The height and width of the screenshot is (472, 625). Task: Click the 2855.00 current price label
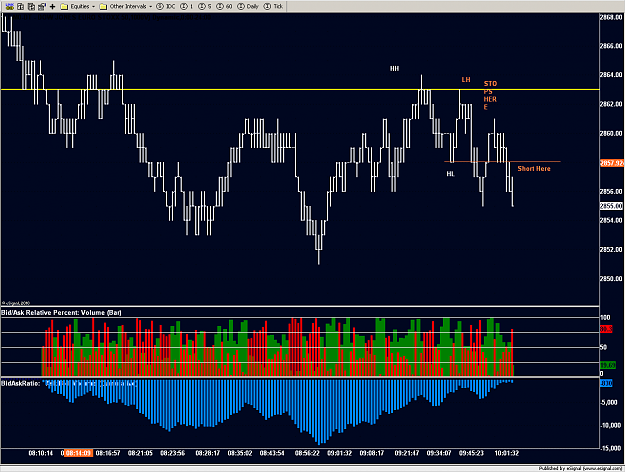click(611, 206)
